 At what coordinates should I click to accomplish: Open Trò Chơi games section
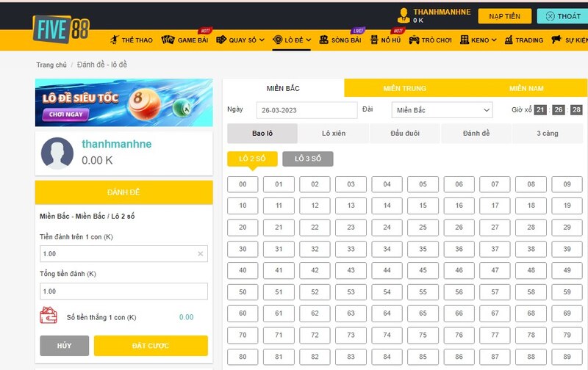429,40
